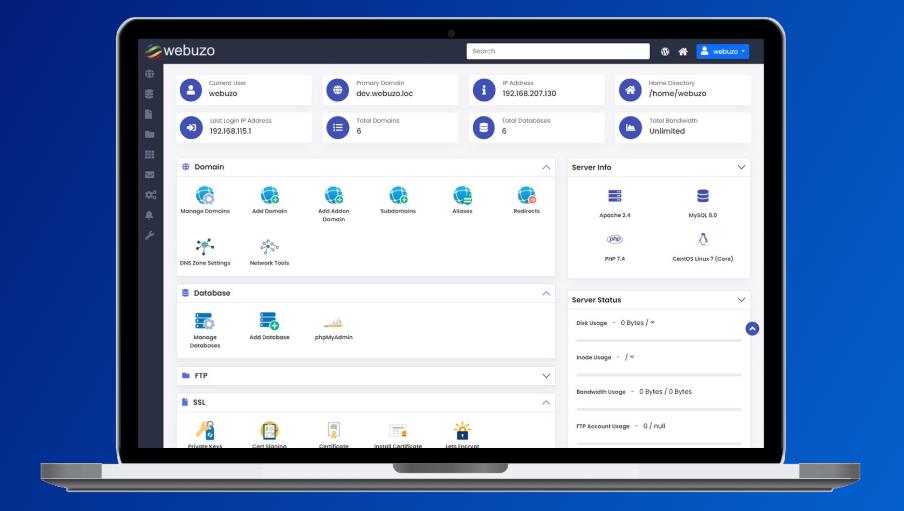Click the CentOS Linux 7 penguin icon
This screenshot has height=511, width=904.
[702, 239]
